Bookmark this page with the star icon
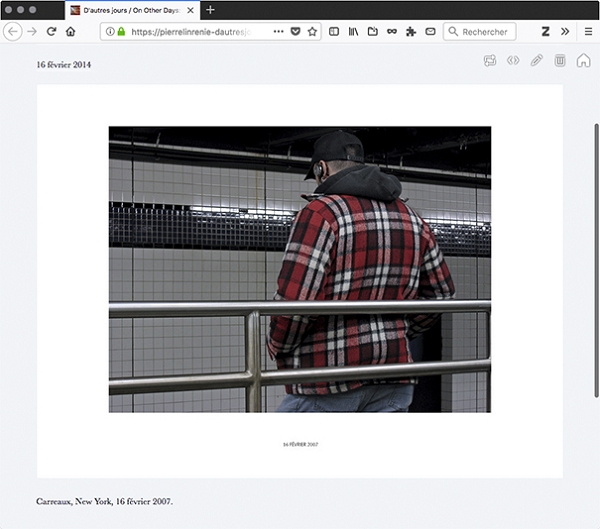The image size is (600, 529). 312,32
